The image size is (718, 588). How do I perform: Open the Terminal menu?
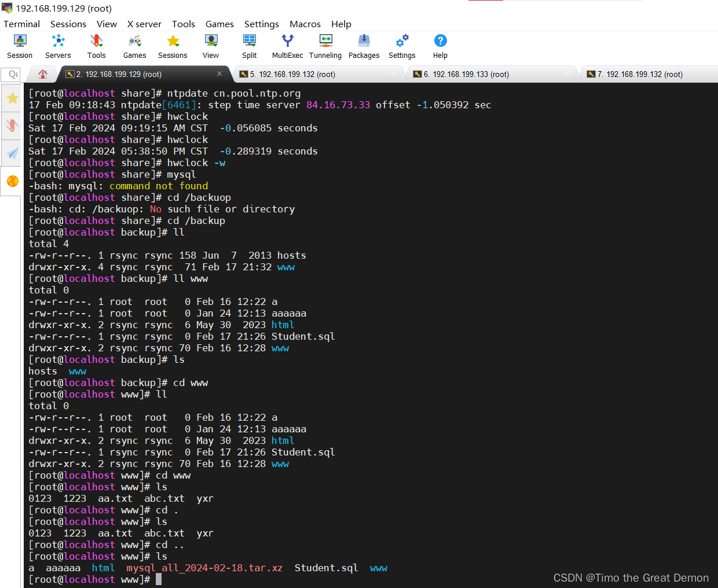point(22,24)
